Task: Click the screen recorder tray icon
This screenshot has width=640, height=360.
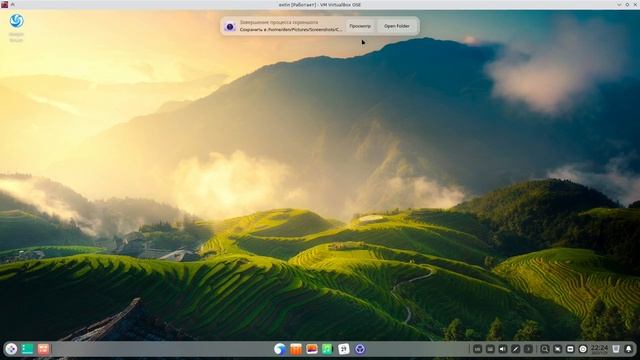Action: (570, 349)
